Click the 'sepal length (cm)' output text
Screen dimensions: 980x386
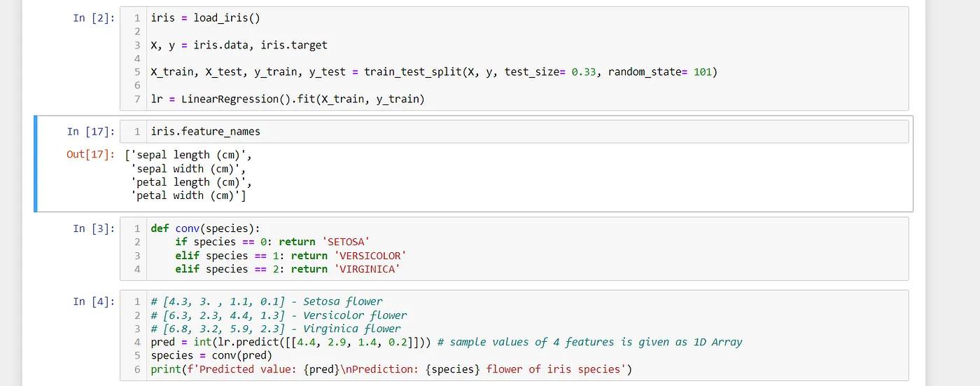[x=186, y=155]
